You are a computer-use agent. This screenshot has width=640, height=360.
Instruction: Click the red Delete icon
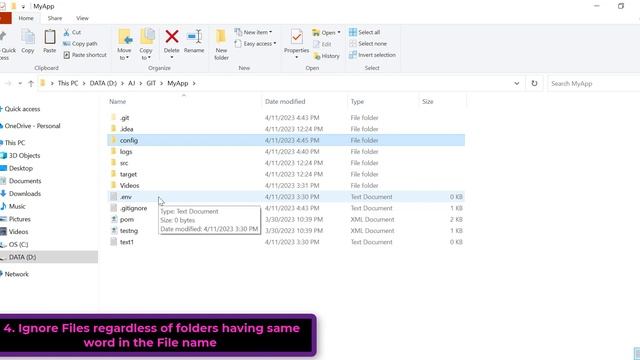tap(172, 37)
